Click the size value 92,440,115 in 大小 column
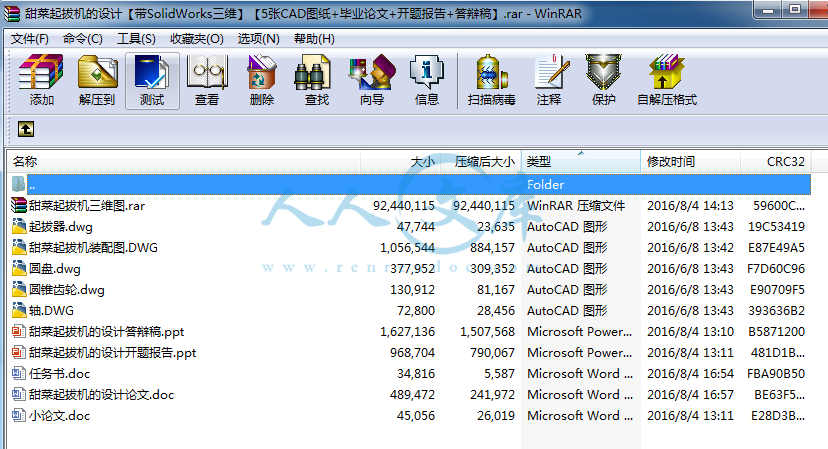 coord(404,205)
